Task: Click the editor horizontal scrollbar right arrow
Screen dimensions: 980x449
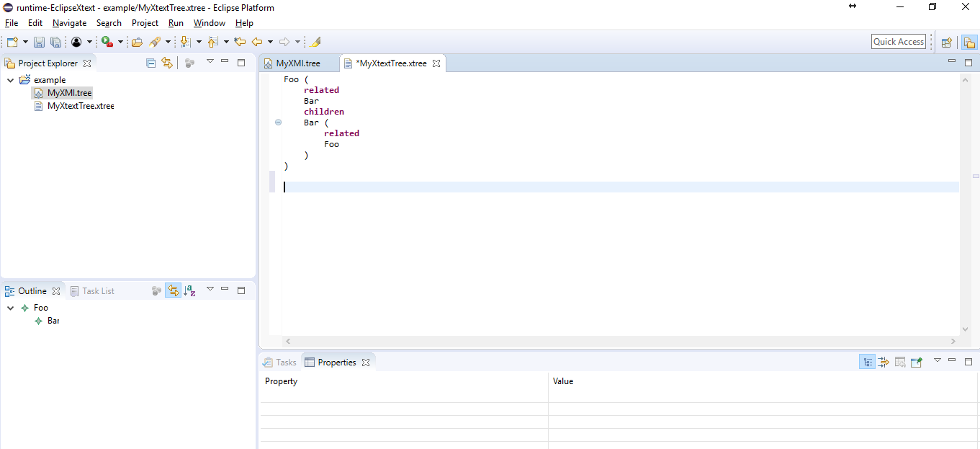Action: (953, 341)
